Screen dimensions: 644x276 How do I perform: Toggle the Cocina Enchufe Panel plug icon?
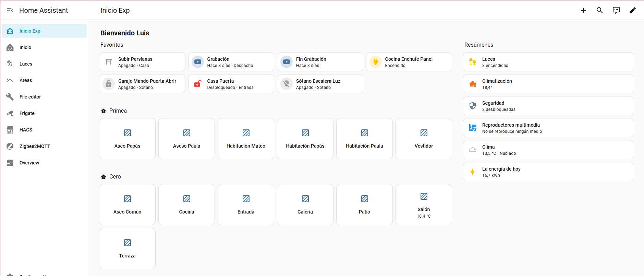pyautogui.click(x=375, y=62)
